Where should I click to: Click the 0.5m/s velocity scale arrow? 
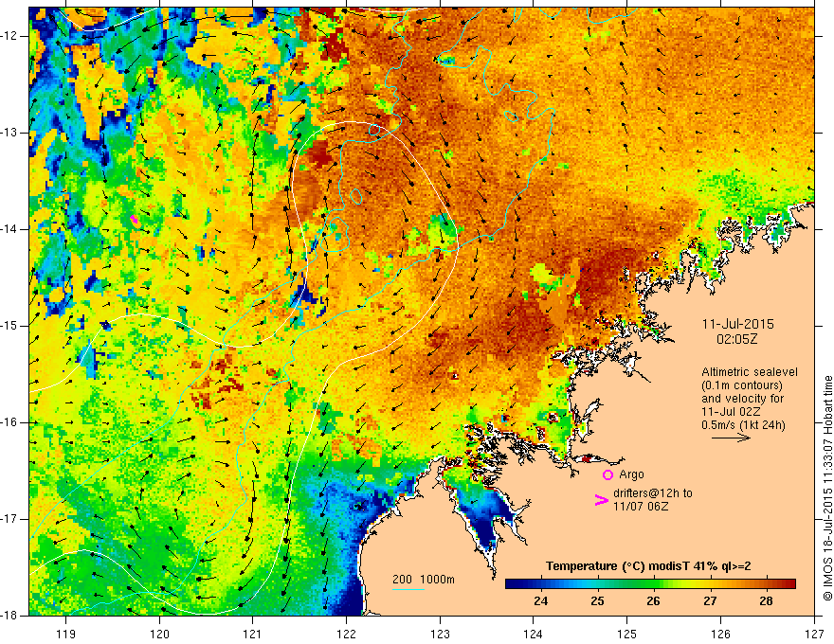click(x=731, y=438)
